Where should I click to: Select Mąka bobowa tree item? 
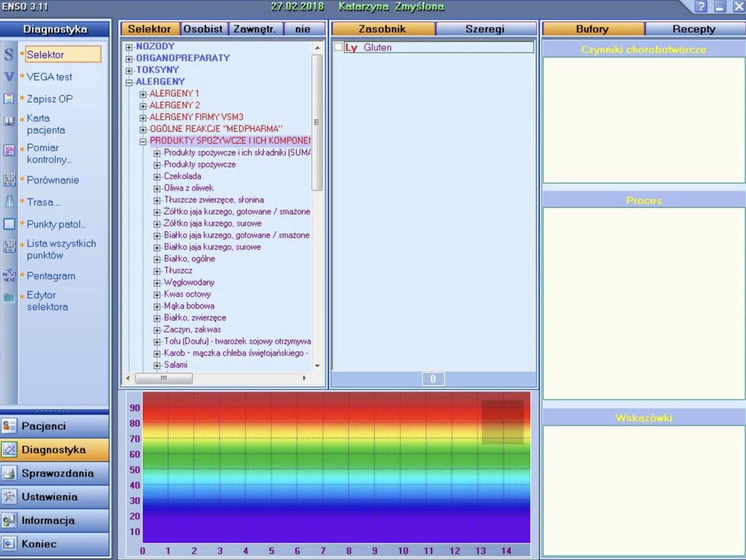tap(189, 306)
